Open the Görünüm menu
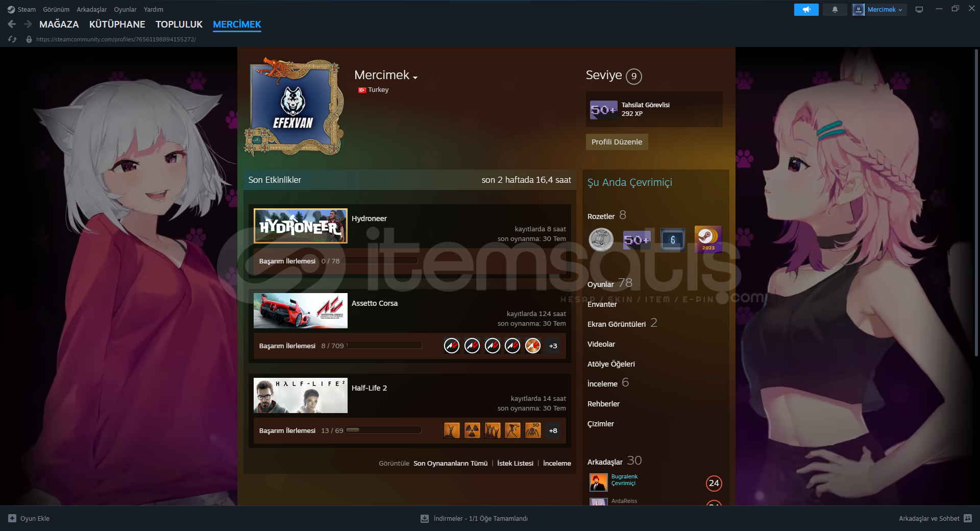Image resolution: width=980 pixels, height=531 pixels. click(56, 9)
